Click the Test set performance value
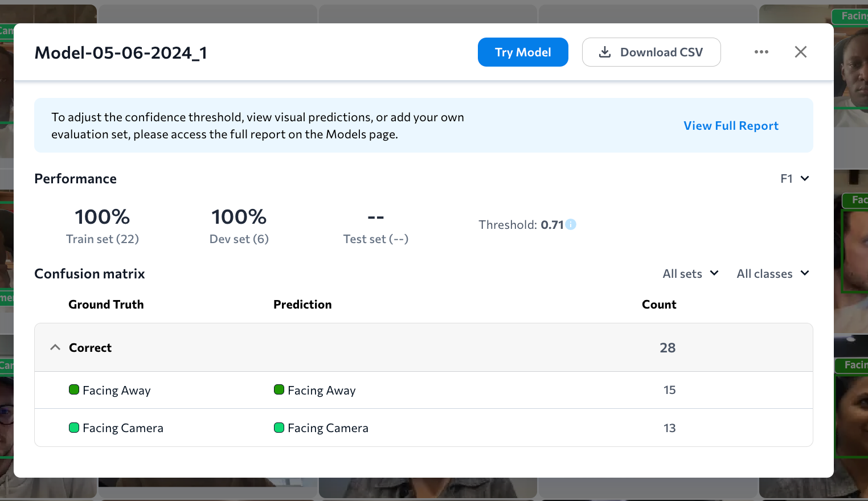The width and height of the screenshot is (868, 501). tap(375, 217)
